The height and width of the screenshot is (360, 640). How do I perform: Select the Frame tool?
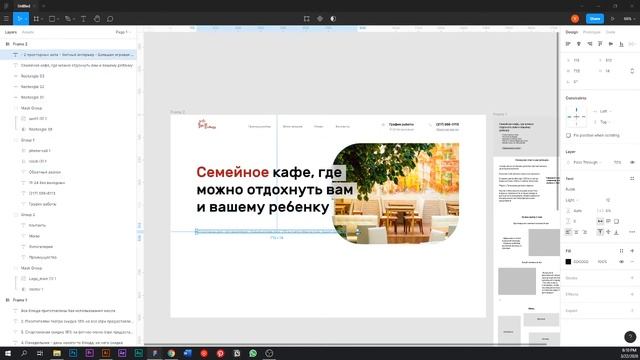(x=36, y=19)
